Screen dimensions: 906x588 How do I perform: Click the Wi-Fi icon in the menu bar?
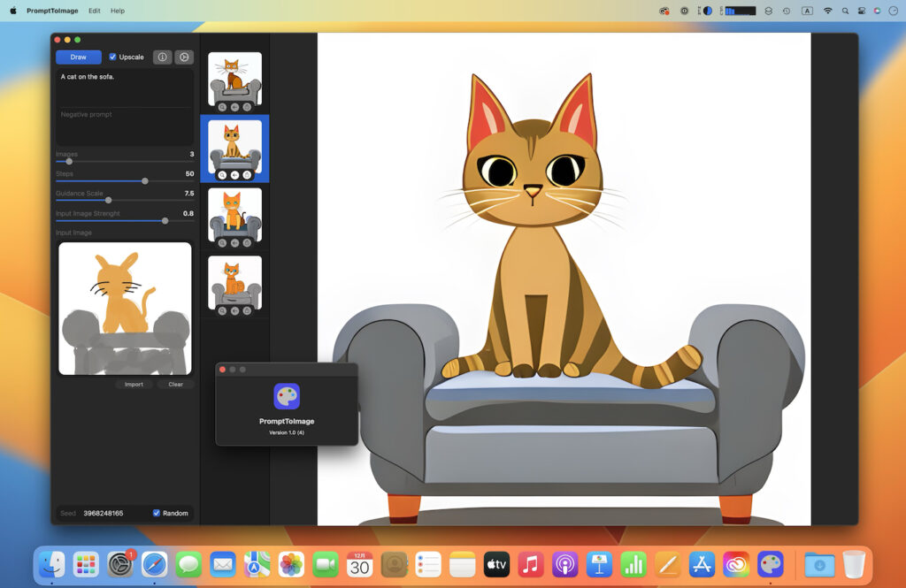[x=828, y=11]
